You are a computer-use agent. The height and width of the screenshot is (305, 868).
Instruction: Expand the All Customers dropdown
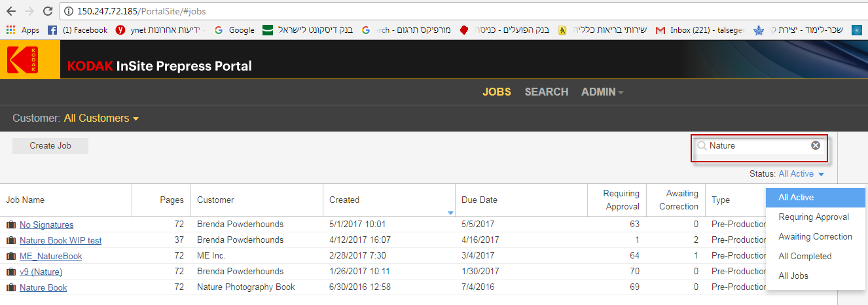point(101,118)
